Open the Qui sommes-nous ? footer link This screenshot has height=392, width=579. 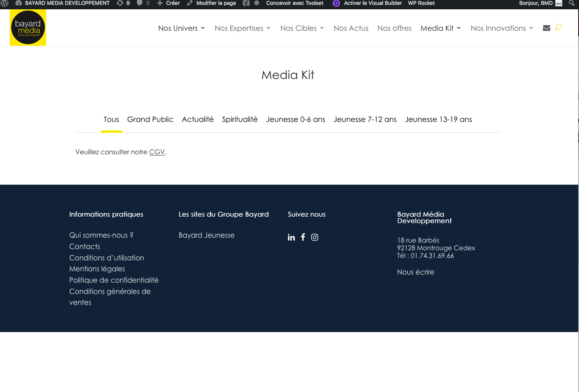pyautogui.click(x=101, y=235)
